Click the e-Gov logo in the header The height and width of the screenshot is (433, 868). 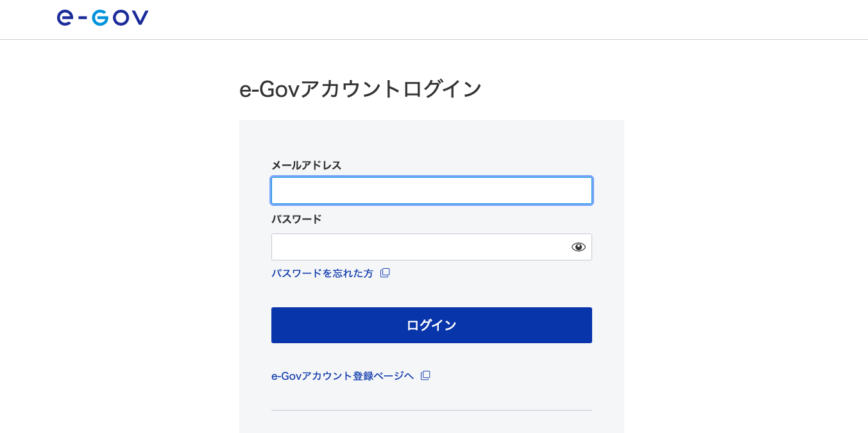103,18
